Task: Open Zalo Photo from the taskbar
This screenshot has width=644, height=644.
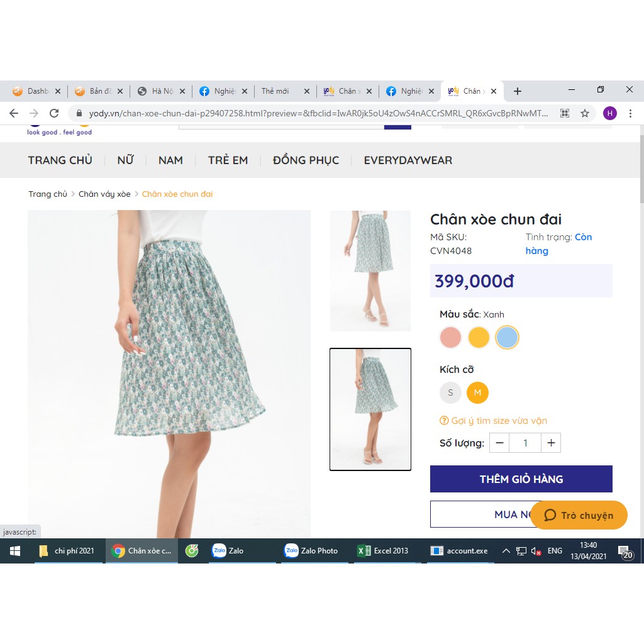Action: [x=312, y=551]
